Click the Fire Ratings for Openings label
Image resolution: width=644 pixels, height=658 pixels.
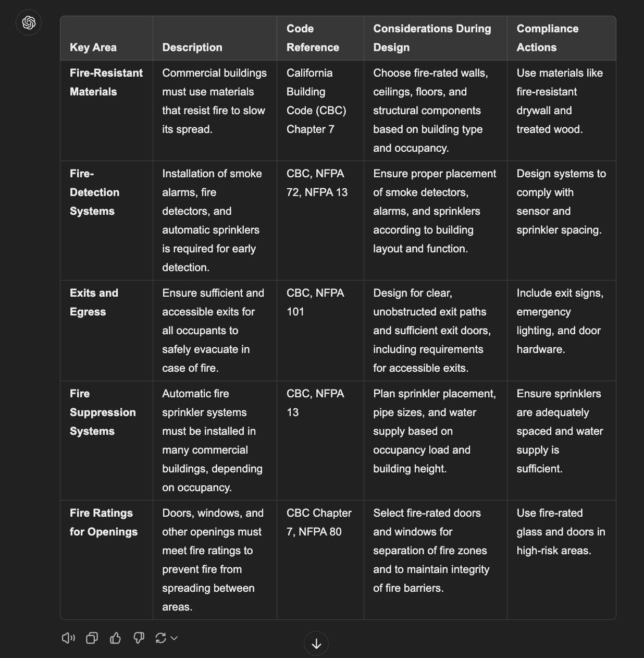click(x=104, y=522)
